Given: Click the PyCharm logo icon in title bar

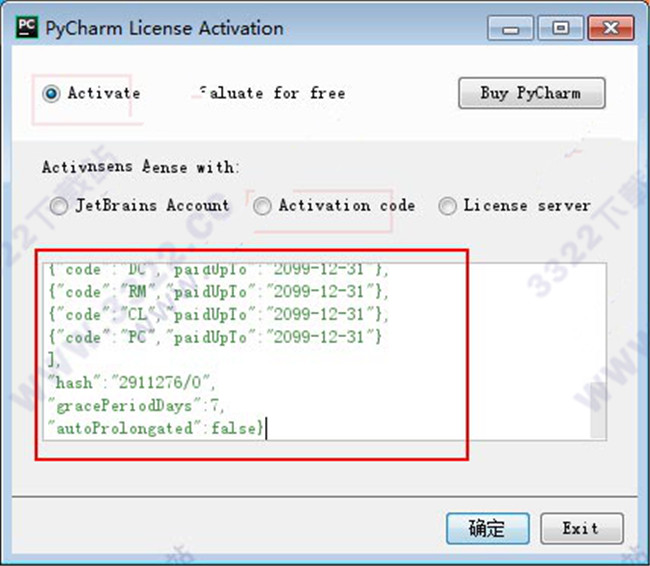Looking at the screenshot, I should tap(27, 28).
